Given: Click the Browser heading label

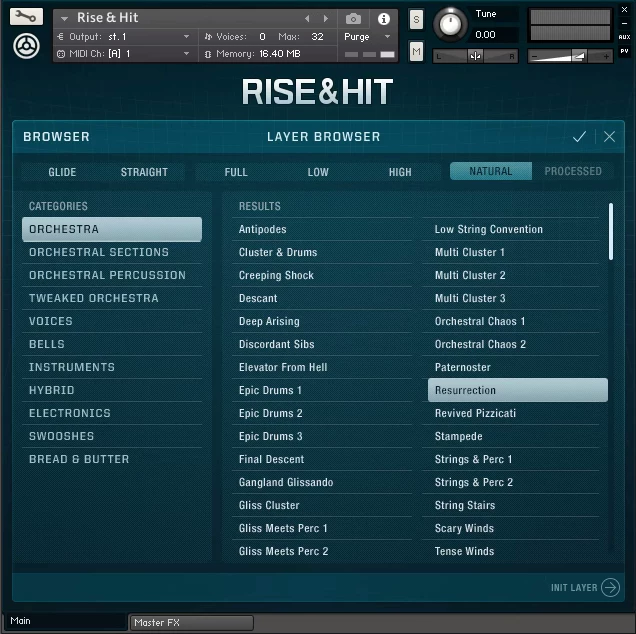Looking at the screenshot, I should (x=56, y=137).
